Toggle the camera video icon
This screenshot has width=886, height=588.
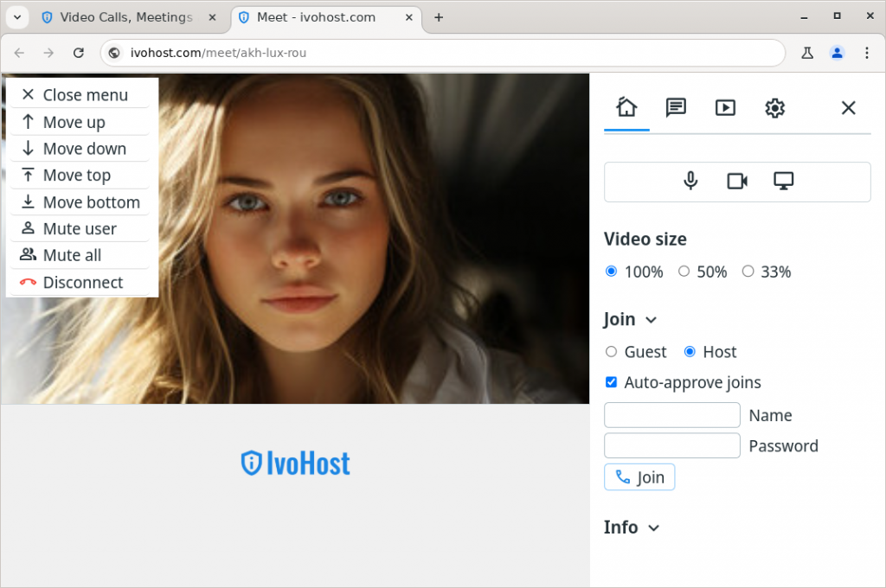click(737, 181)
